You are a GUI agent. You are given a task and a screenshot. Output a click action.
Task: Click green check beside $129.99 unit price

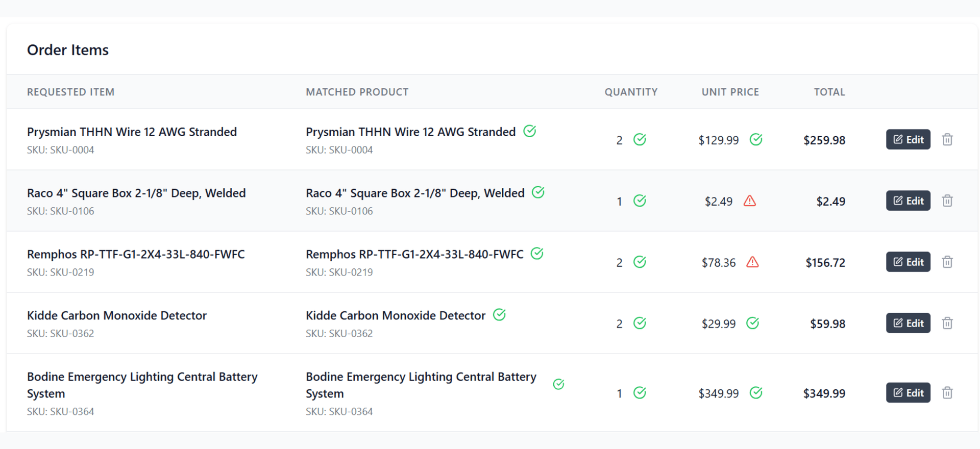pyautogui.click(x=756, y=139)
